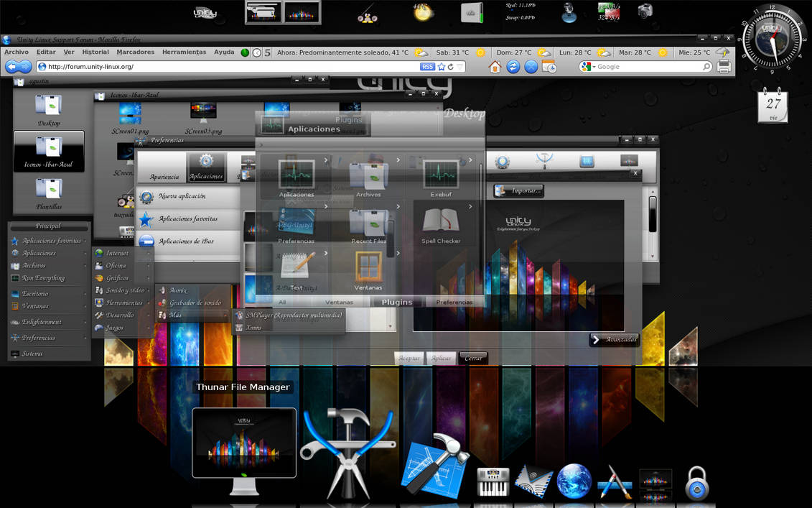This screenshot has height=508, width=812.
Task: Open the piano keyboard dock icon
Action: (x=493, y=481)
